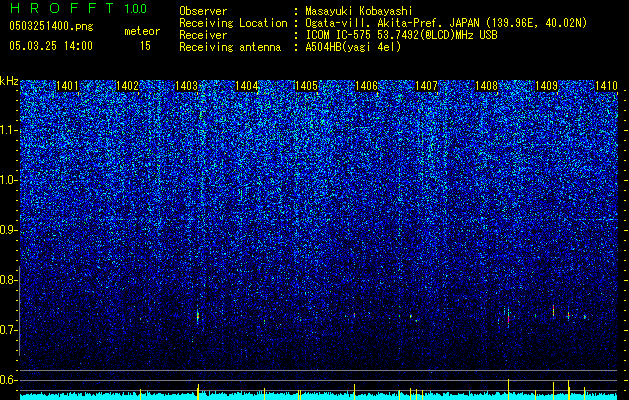The height and width of the screenshot is (400, 629).
Task: Select the version number 1.0.0
Action: (136, 9)
